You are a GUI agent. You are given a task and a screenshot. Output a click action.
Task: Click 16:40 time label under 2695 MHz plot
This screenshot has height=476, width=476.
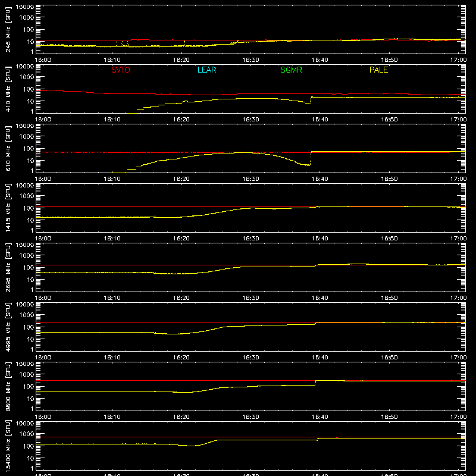pos(320,298)
